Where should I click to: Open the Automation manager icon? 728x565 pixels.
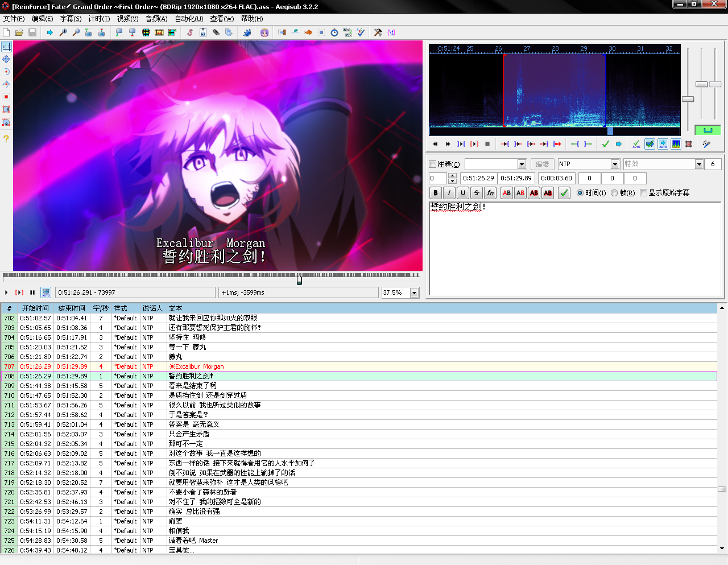pyautogui.click(x=247, y=32)
